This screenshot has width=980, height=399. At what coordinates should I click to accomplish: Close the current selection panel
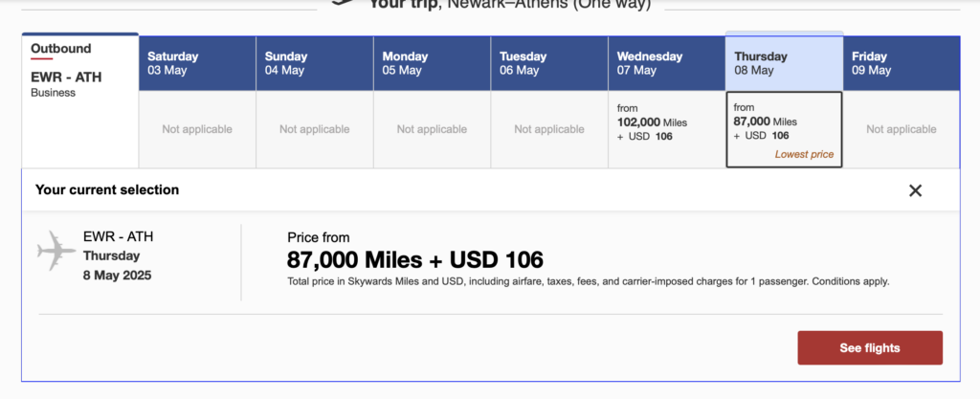coord(915,190)
